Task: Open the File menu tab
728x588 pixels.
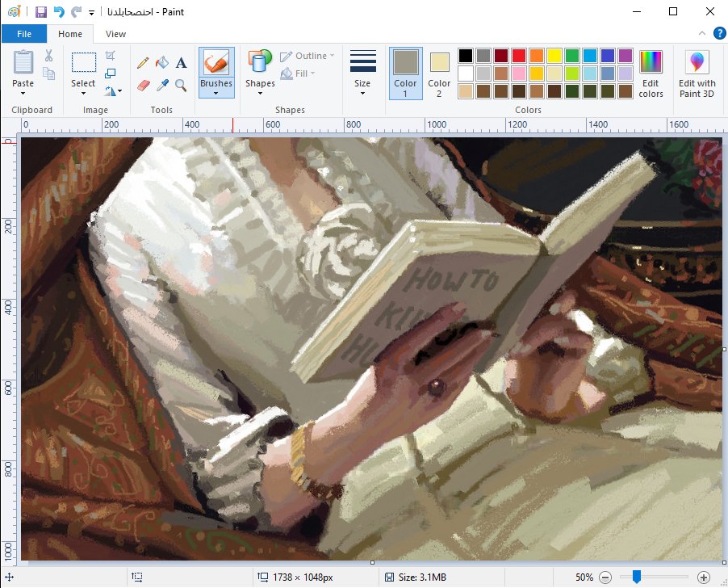Action: [x=24, y=34]
